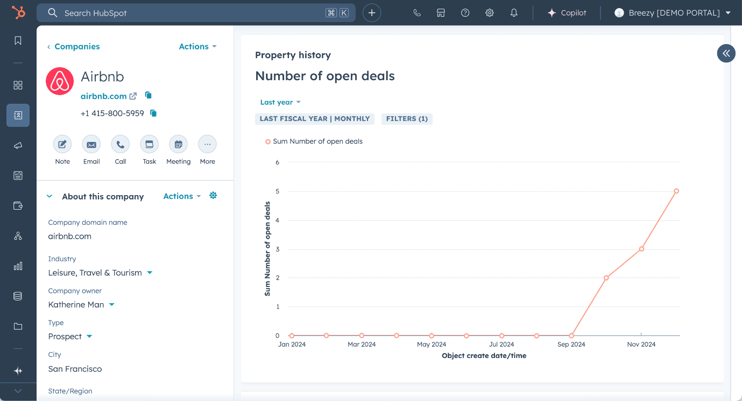Click the HubSpot sprocket logo

[x=18, y=13]
